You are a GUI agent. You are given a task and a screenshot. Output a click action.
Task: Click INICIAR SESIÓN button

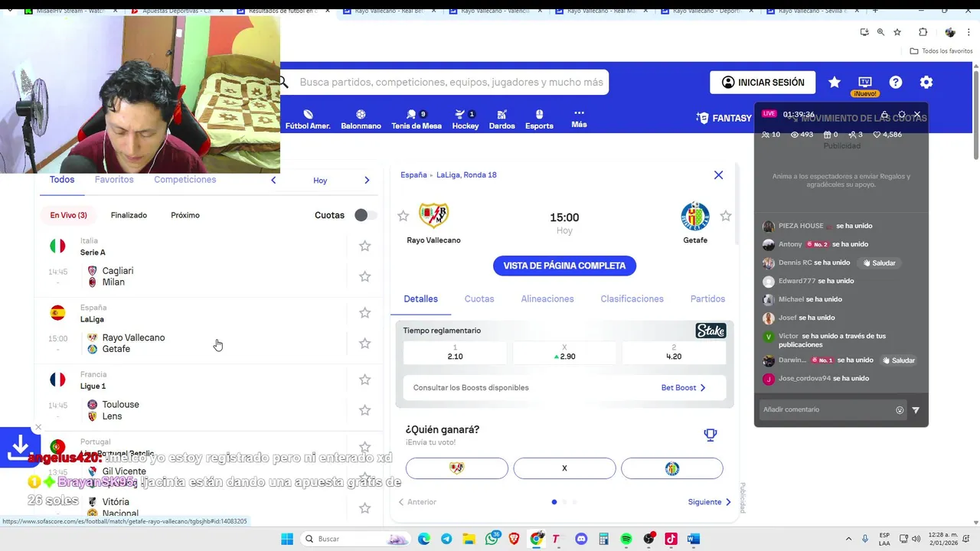coord(763,82)
